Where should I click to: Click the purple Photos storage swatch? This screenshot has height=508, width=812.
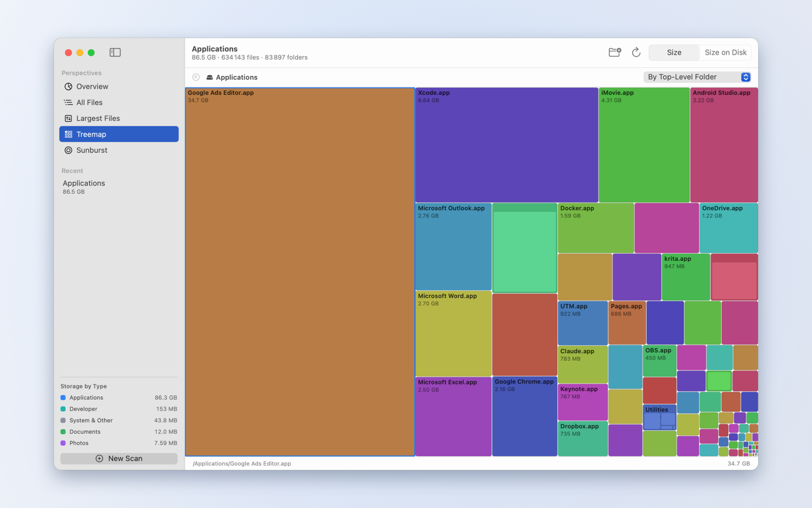(x=63, y=443)
